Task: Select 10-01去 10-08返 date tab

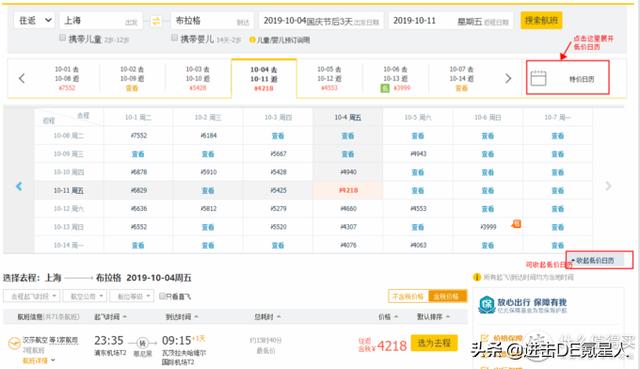Action: tap(67, 78)
